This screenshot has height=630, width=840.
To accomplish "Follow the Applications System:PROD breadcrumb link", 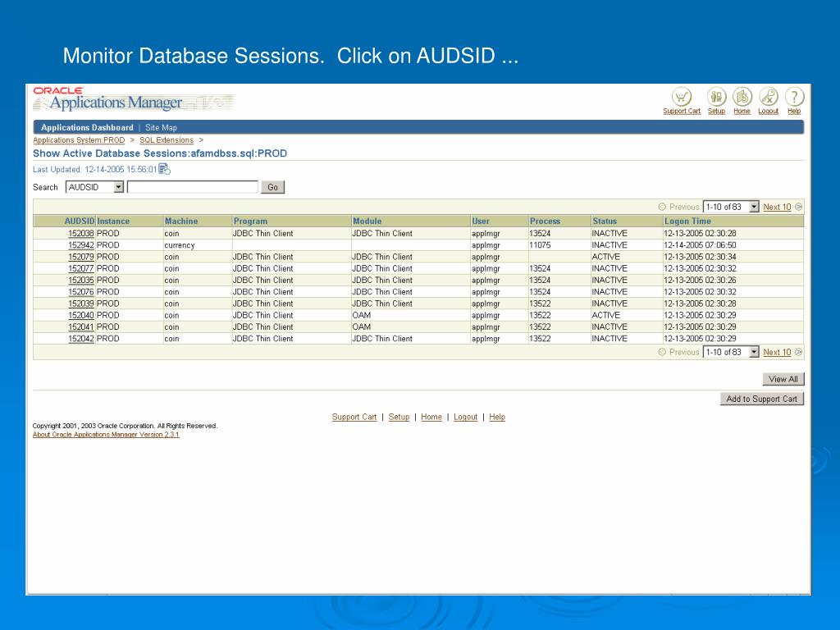I will click(x=79, y=140).
